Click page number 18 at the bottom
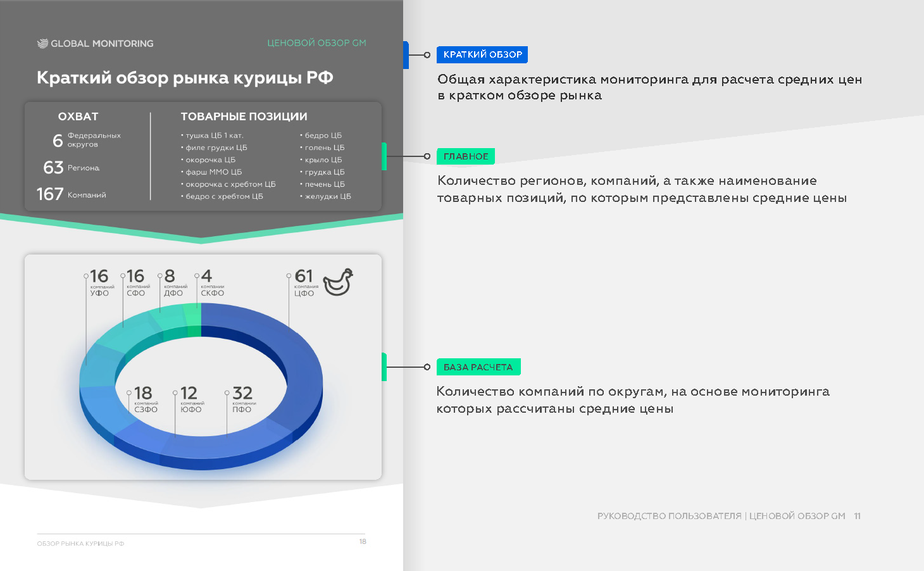 click(363, 541)
